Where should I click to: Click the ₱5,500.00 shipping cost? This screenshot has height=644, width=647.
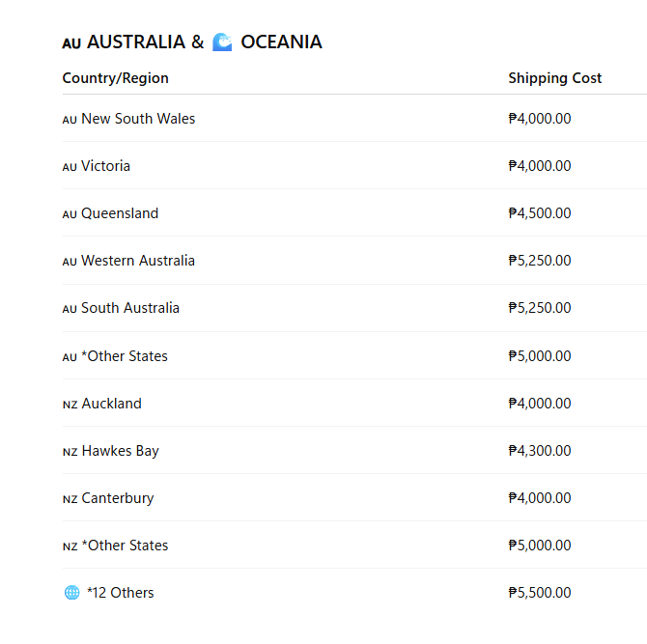[x=540, y=593]
